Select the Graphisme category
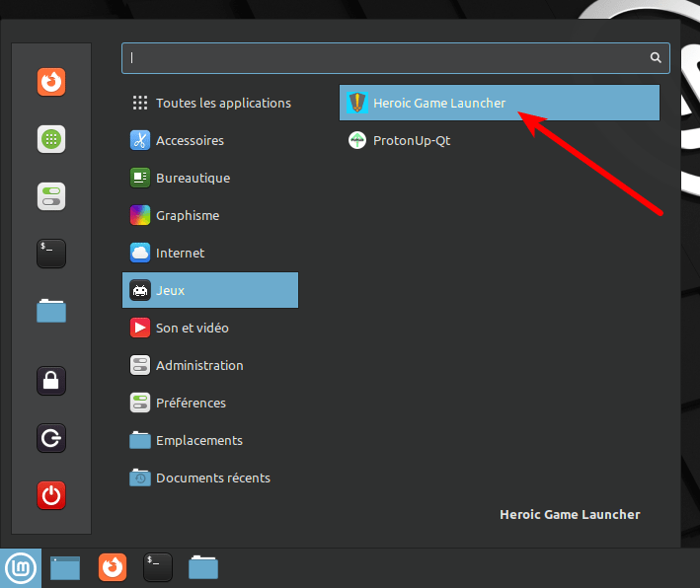Image resolution: width=700 pixels, height=588 pixels. pos(210,215)
